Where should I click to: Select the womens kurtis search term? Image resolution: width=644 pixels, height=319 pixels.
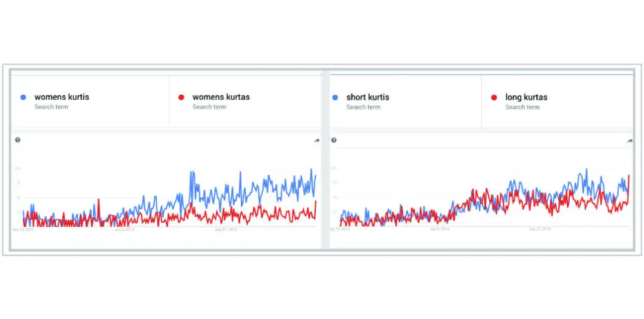62,97
